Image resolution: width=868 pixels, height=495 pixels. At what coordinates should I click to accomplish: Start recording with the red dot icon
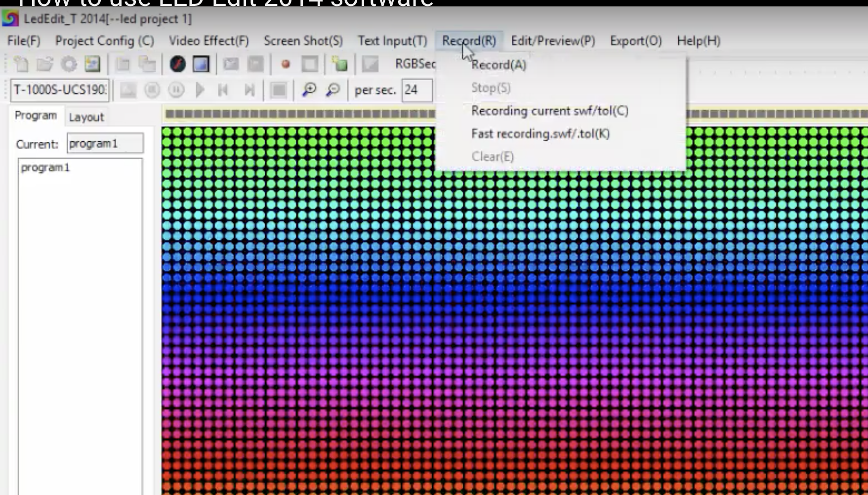pos(285,63)
